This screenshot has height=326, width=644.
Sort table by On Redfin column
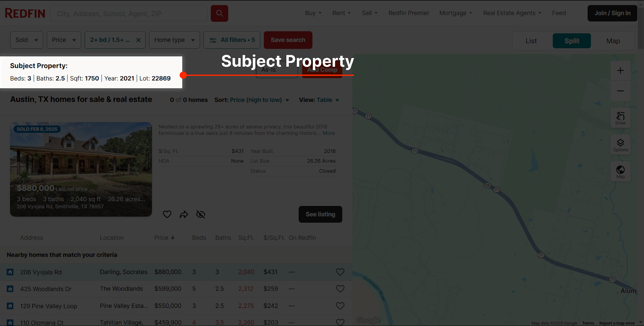[x=302, y=238]
